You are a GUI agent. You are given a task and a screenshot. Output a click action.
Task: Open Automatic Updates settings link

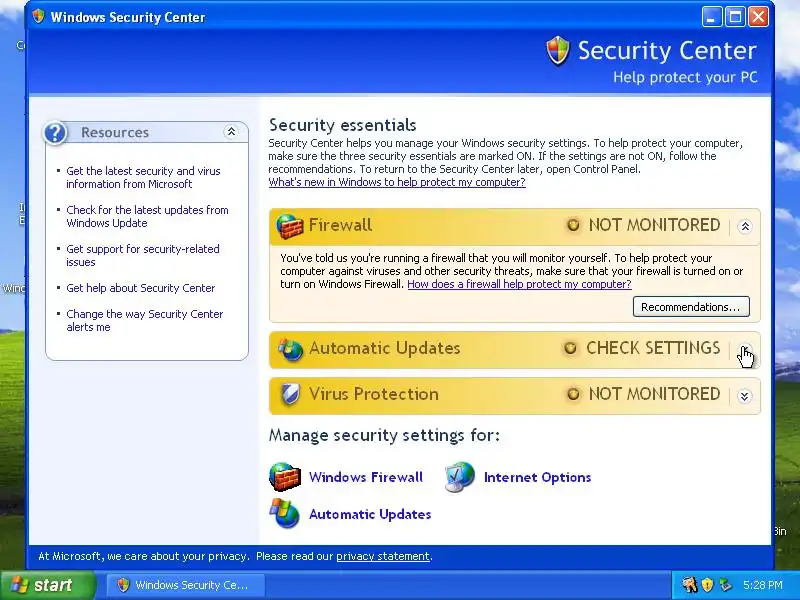click(x=370, y=514)
